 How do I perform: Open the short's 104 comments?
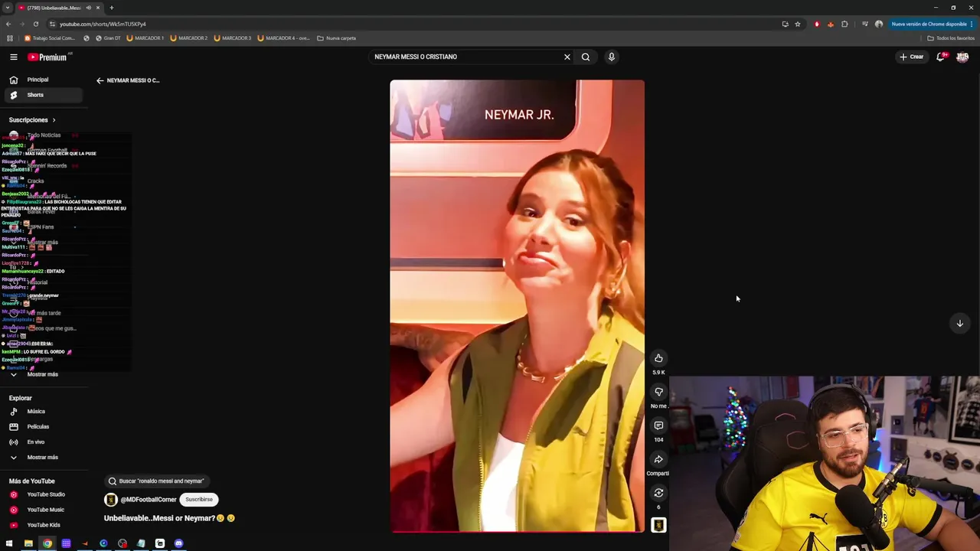click(x=658, y=425)
